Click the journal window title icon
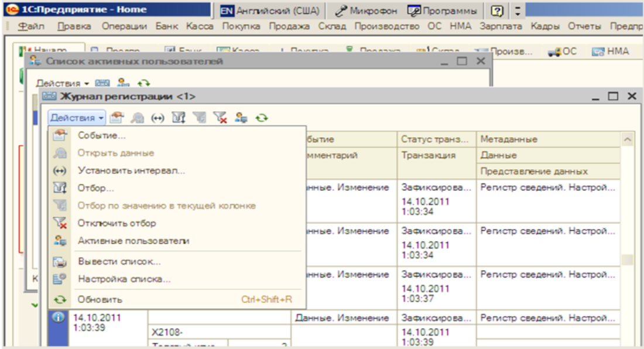Viewport: 644px width, 349px height. (49, 96)
